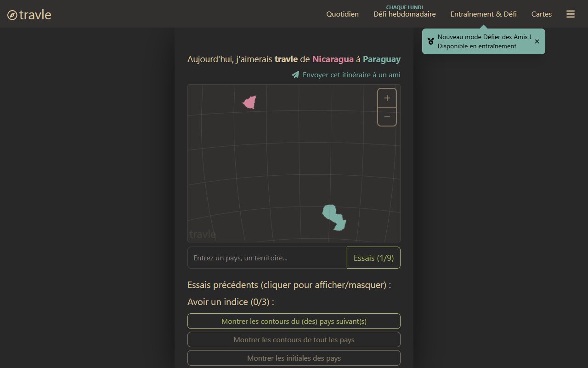Focus the country name input field

click(x=267, y=258)
